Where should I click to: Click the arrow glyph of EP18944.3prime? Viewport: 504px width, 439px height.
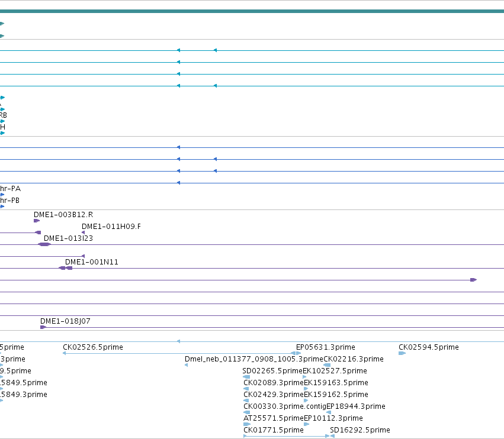click(329, 412)
